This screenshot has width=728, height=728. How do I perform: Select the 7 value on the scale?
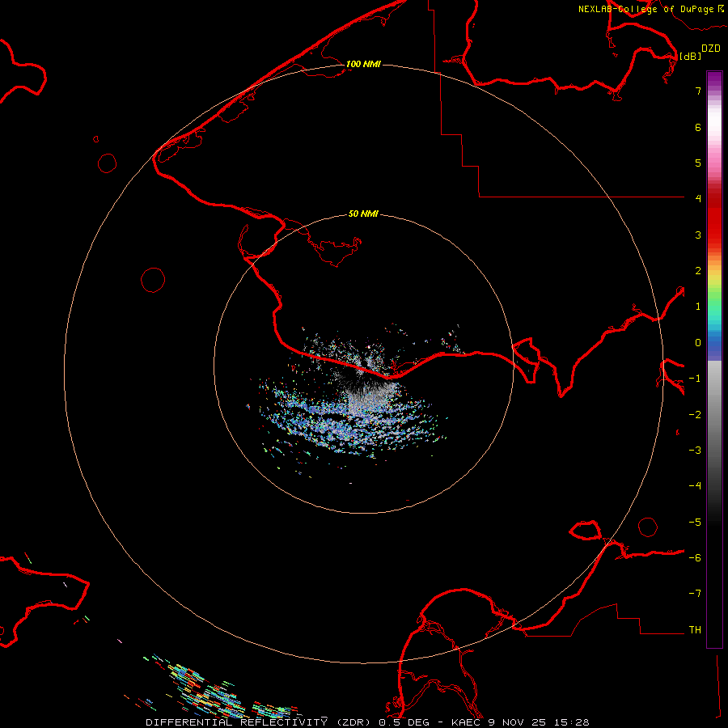(698, 91)
